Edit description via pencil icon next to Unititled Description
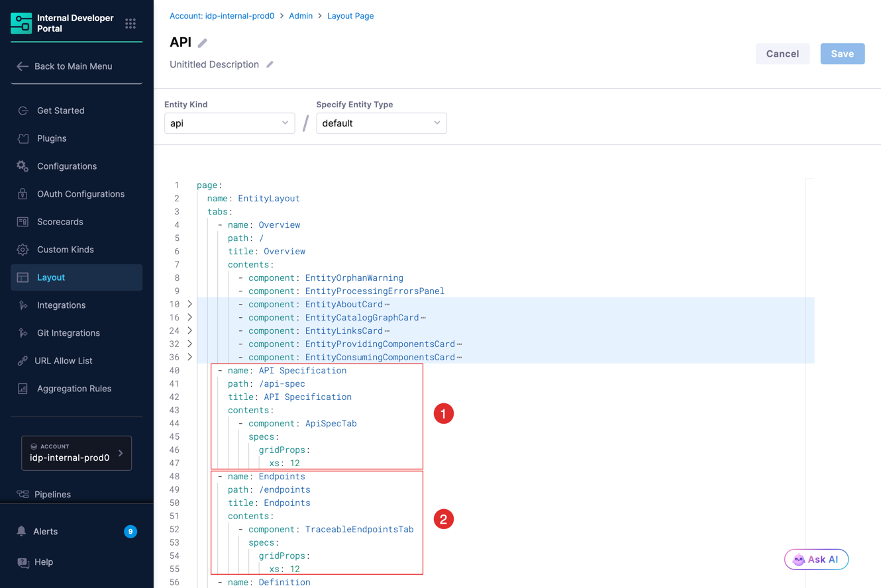 point(270,65)
